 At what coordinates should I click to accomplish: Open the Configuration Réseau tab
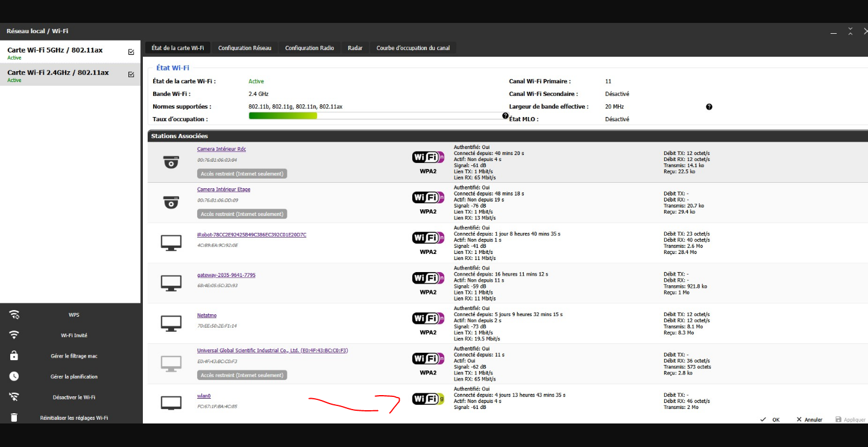pos(245,48)
